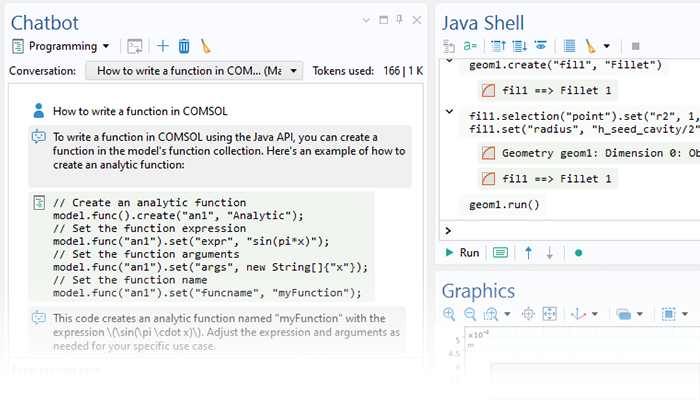Click the axis orientation view icon
This screenshot has height=400, width=700.
click(579, 314)
